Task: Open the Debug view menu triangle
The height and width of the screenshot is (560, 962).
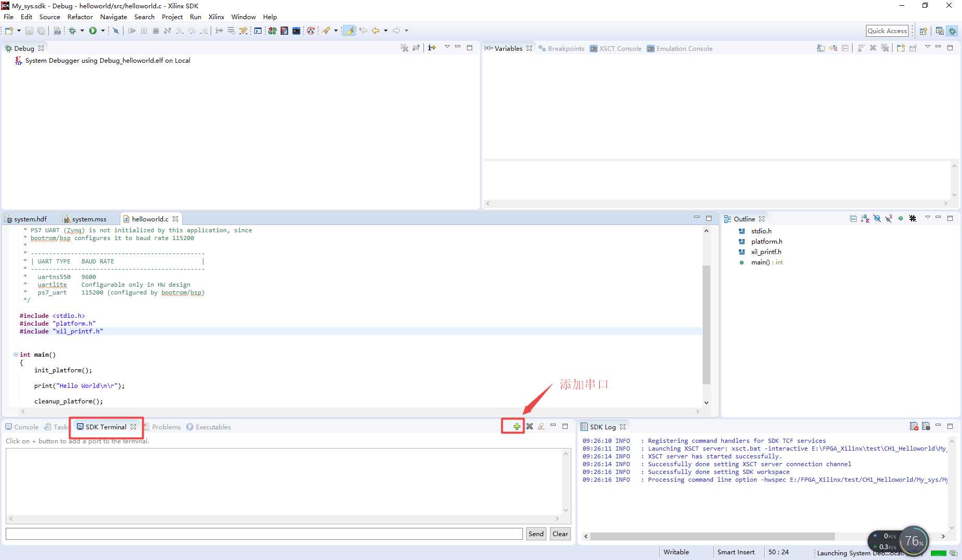Action: click(x=447, y=47)
